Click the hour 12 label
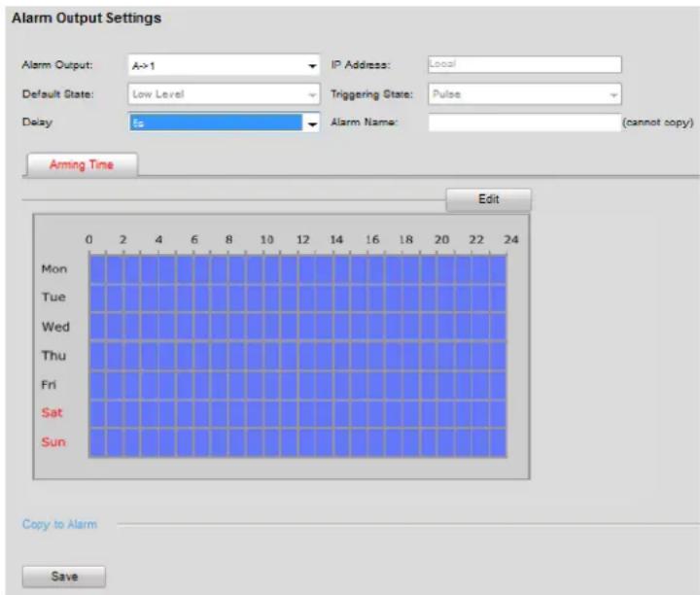 [x=302, y=240]
